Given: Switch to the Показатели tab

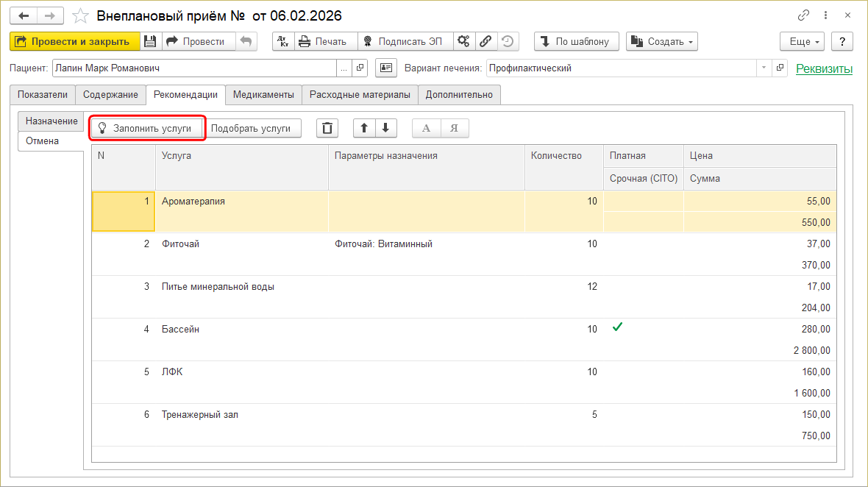Looking at the screenshot, I should (x=43, y=95).
